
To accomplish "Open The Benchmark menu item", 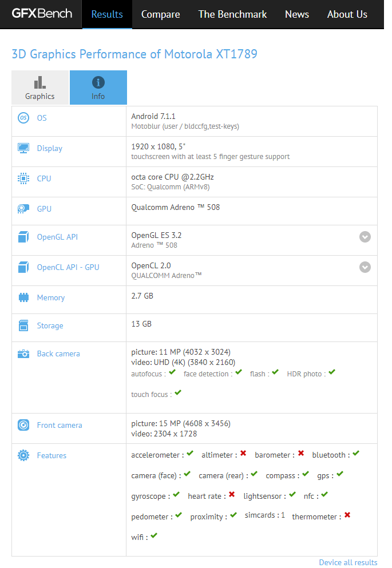I will [x=232, y=14].
